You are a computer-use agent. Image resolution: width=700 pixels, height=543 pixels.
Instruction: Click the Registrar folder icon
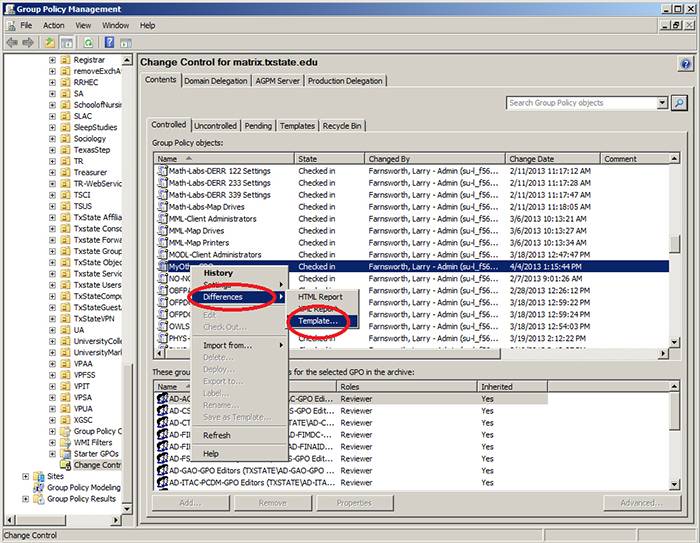coord(66,60)
